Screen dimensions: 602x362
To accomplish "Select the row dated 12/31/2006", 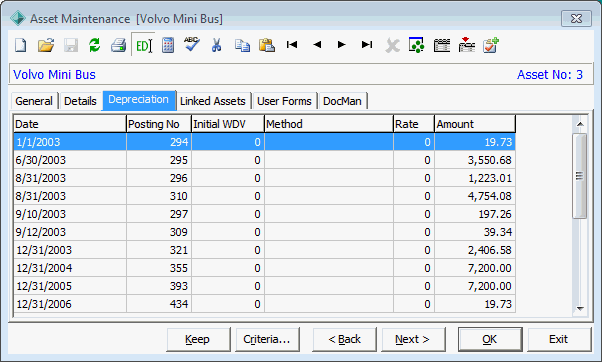I will pyautogui.click(x=264, y=304).
